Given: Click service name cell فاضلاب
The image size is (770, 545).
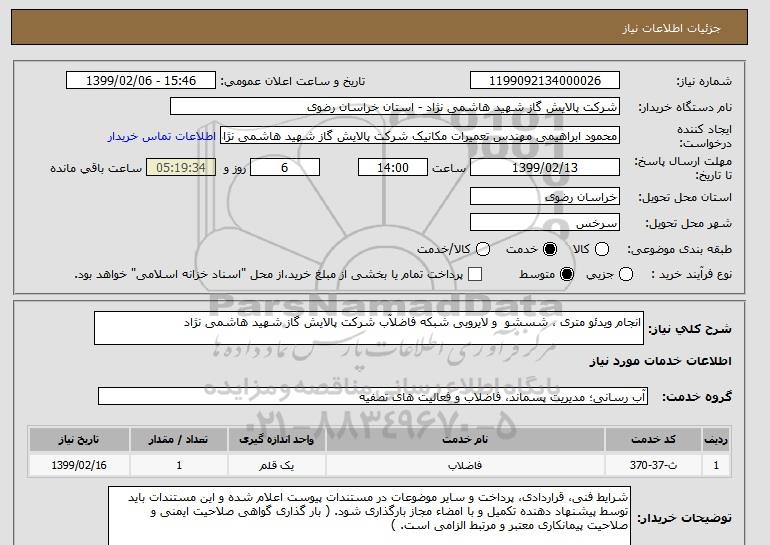Looking at the screenshot, I should (465, 465).
